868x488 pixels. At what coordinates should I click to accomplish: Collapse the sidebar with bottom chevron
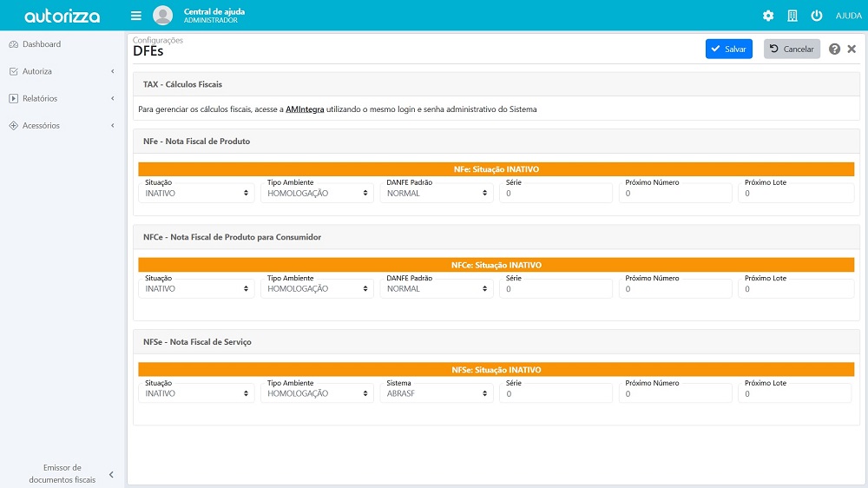pyautogui.click(x=111, y=474)
